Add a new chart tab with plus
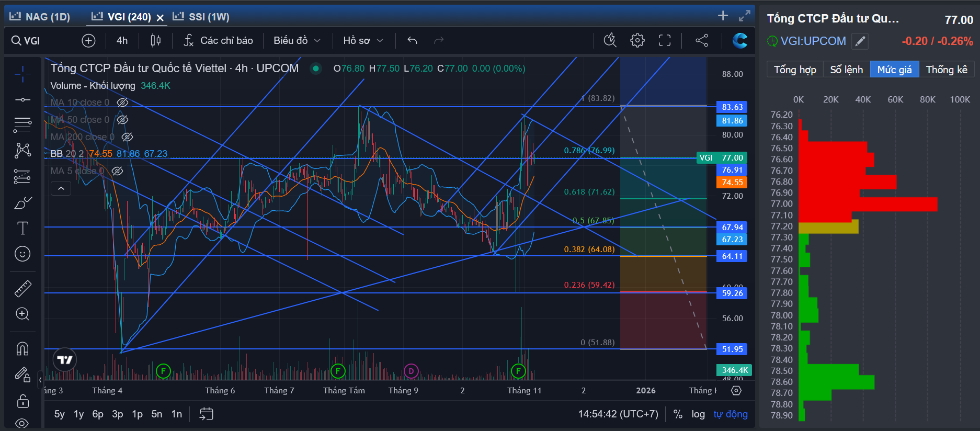This screenshot has height=431, width=980. tap(723, 16)
